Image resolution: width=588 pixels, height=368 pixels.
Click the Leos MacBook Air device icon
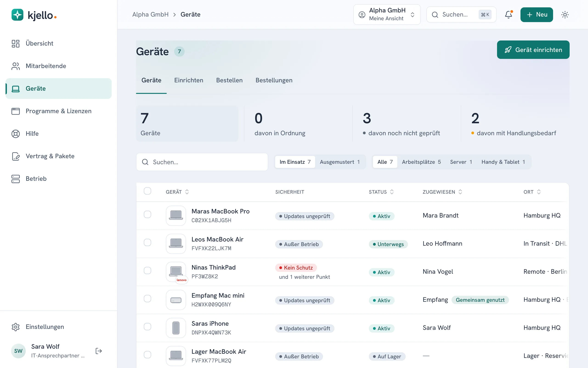[176, 244]
